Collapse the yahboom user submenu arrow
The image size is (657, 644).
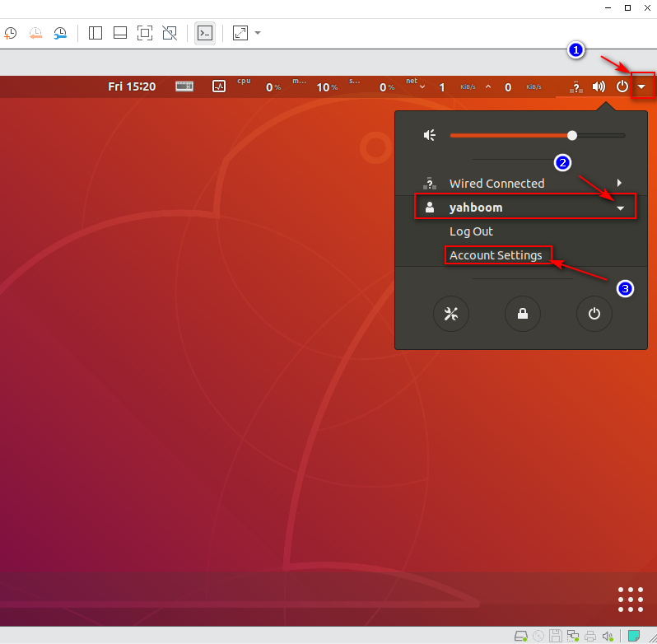point(621,208)
